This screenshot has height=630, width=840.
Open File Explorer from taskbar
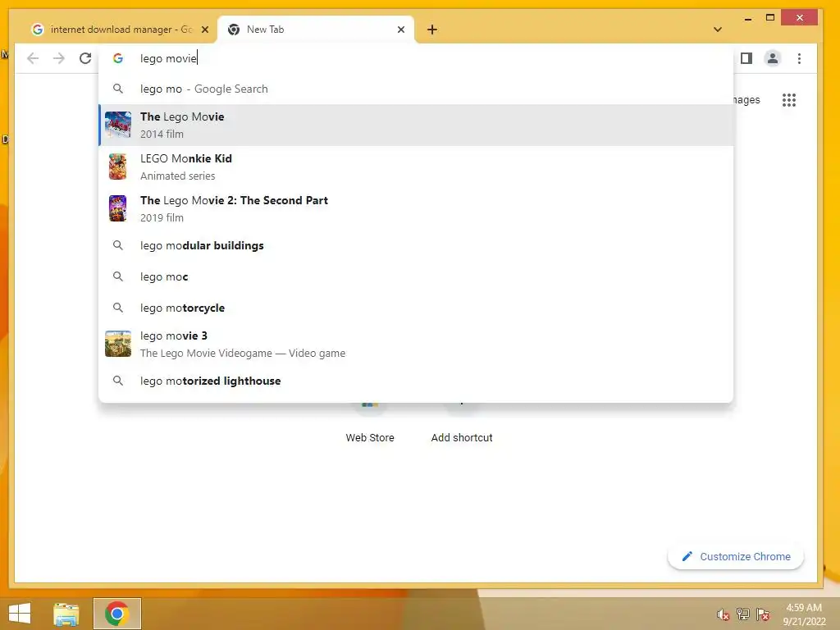[x=66, y=614]
